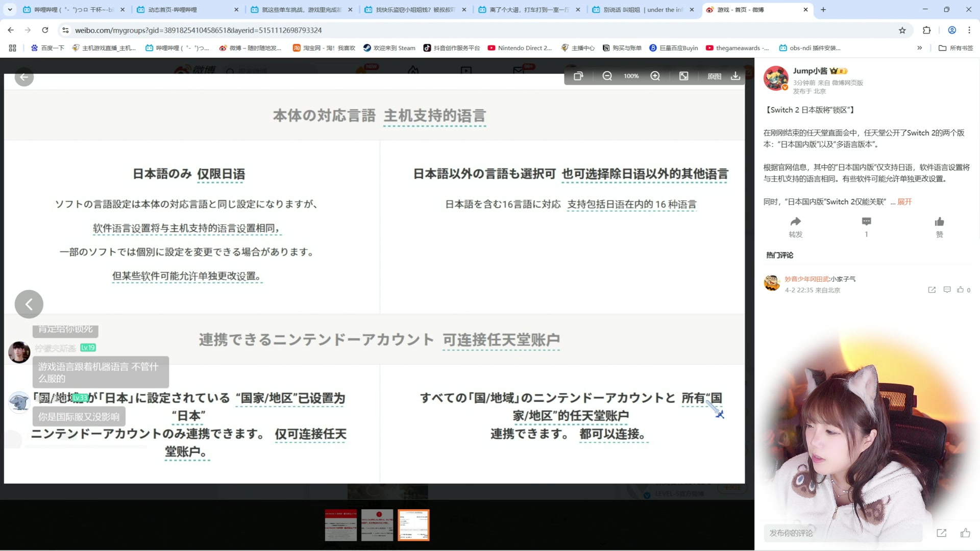
Task: Show the previous image
Action: click(x=29, y=305)
